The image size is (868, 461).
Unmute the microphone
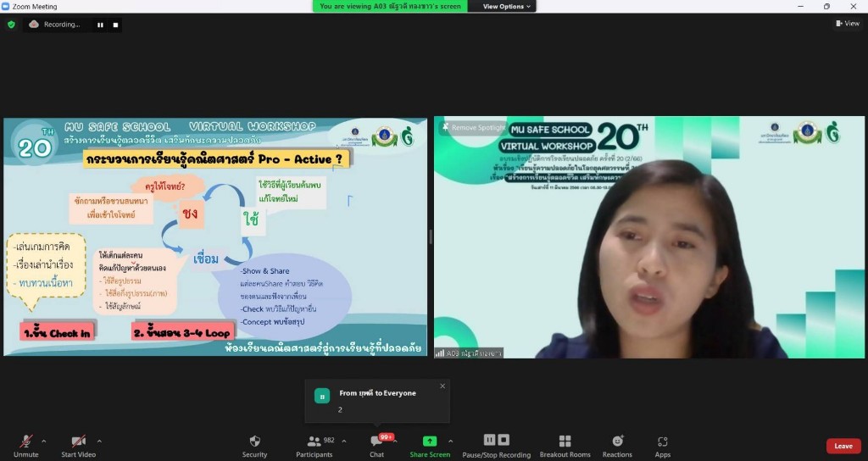pyautogui.click(x=25, y=446)
